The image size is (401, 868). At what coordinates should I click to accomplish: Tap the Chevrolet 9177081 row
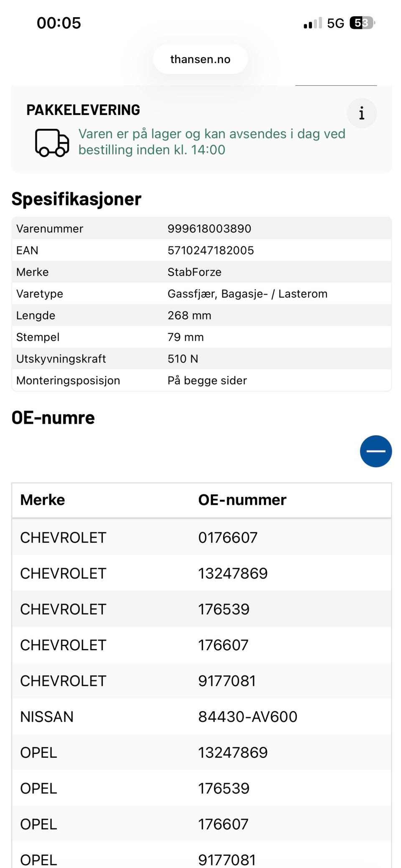click(202, 681)
